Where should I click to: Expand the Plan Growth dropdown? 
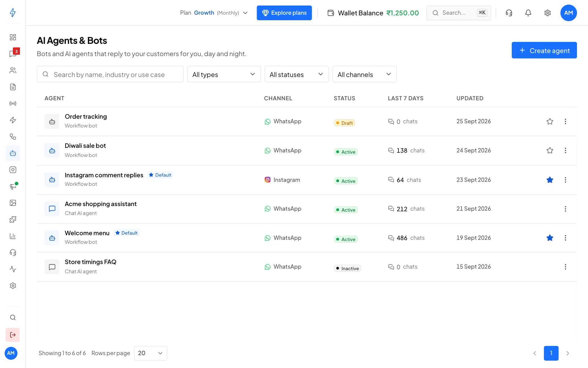tap(214, 13)
